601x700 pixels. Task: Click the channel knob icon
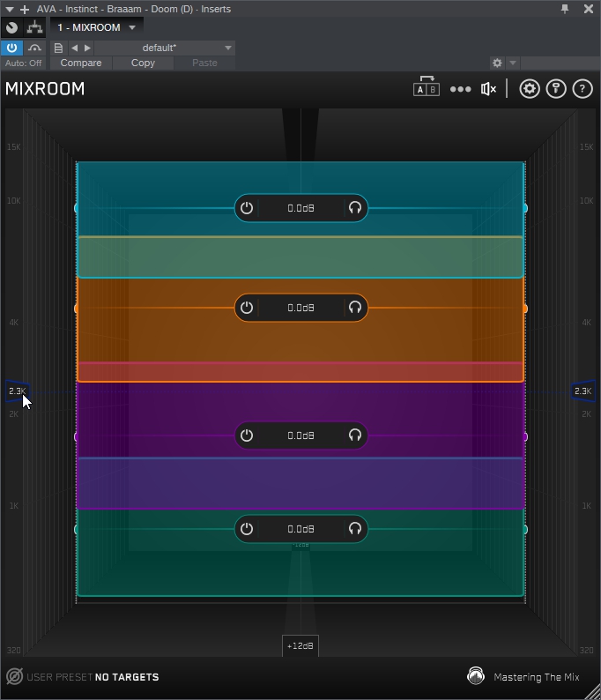point(12,27)
